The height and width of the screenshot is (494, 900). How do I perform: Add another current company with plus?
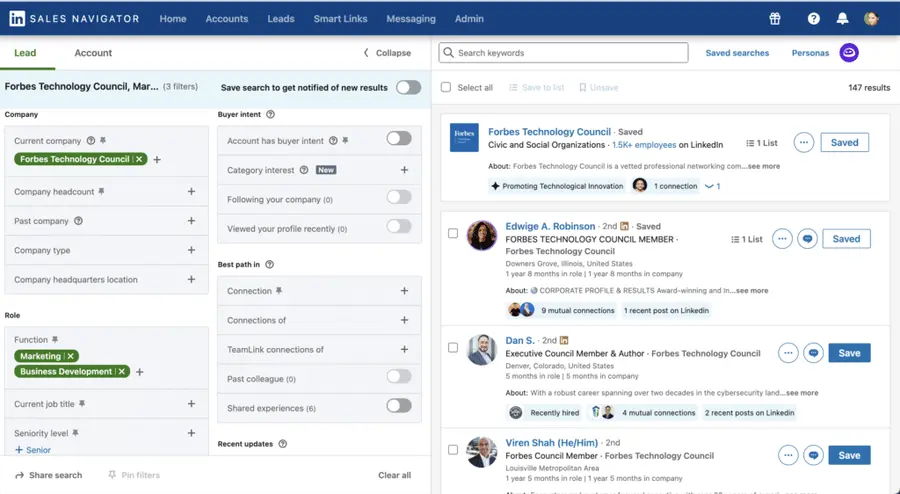click(x=157, y=160)
